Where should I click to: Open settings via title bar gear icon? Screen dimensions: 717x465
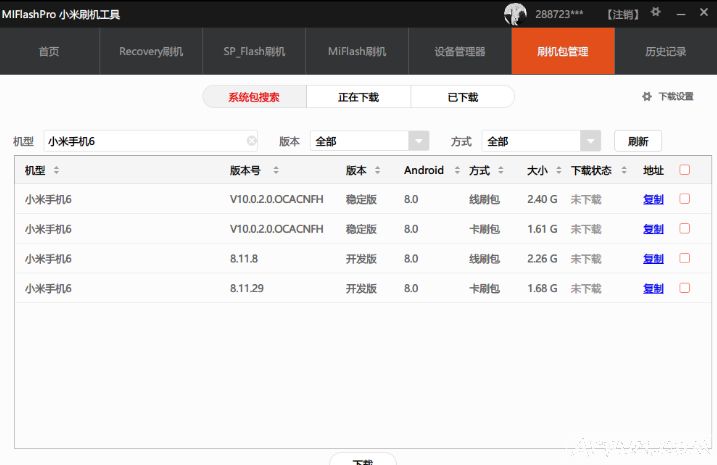pos(656,13)
